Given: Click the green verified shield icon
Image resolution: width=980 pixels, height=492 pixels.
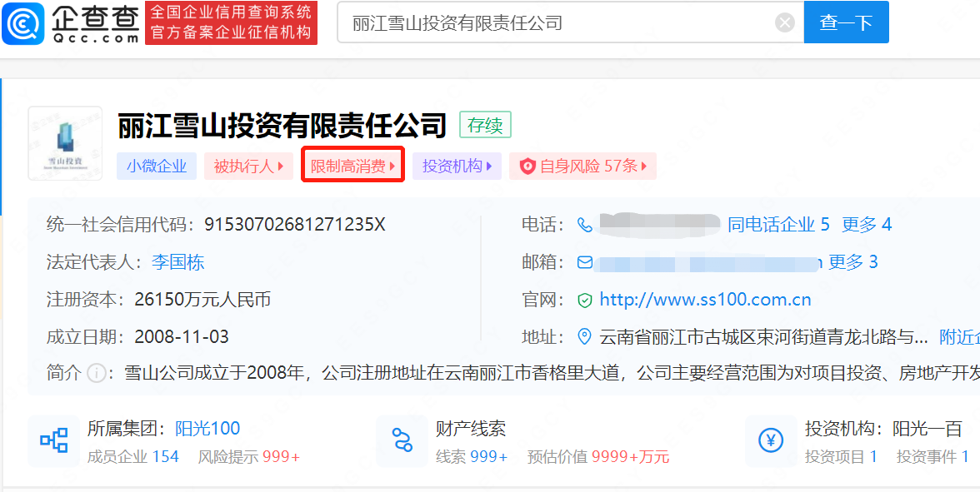Looking at the screenshot, I should 584,301.
